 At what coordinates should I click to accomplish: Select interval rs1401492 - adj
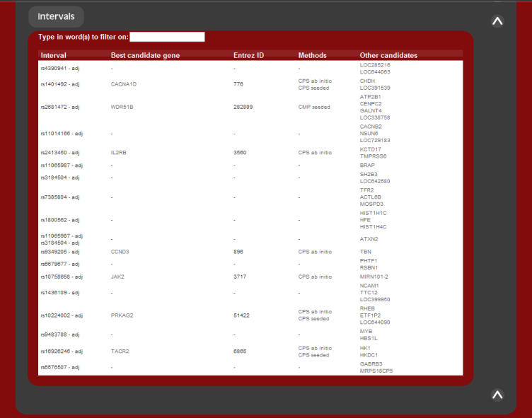pos(60,84)
